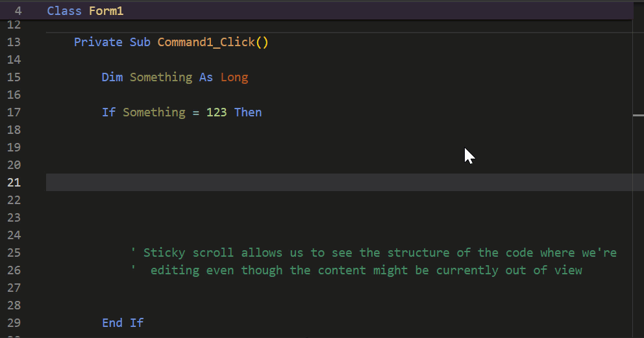Click the number 123 in the If statement
644x338 pixels.
point(216,112)
